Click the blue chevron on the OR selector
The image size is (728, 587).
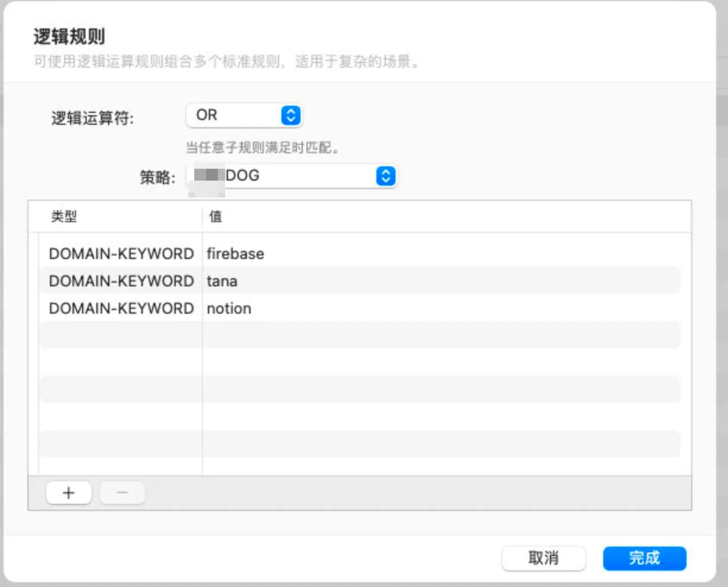(x=290, y=115)
